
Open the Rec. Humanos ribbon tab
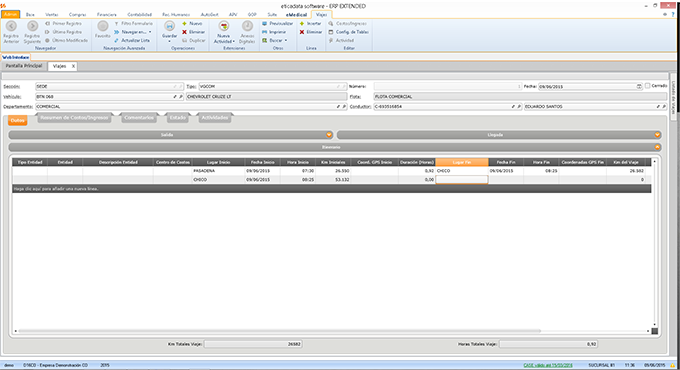pyautogui.click(x=176, y=15)
